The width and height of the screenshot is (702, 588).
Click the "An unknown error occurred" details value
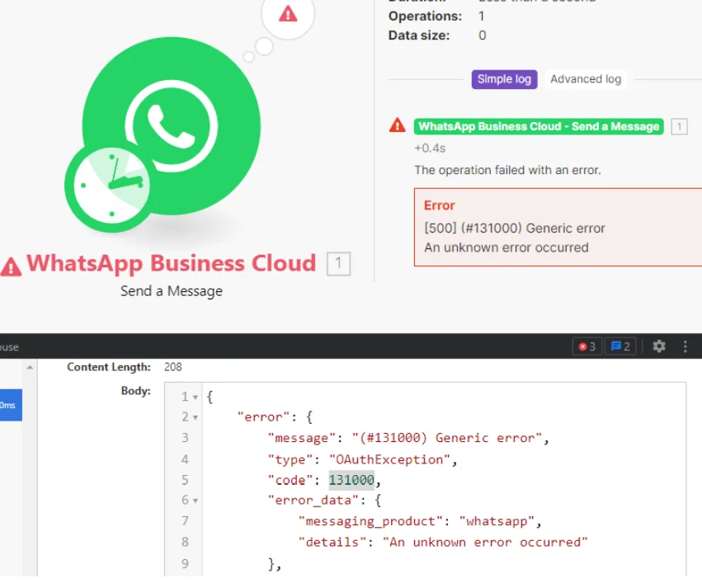coord(485,543)
